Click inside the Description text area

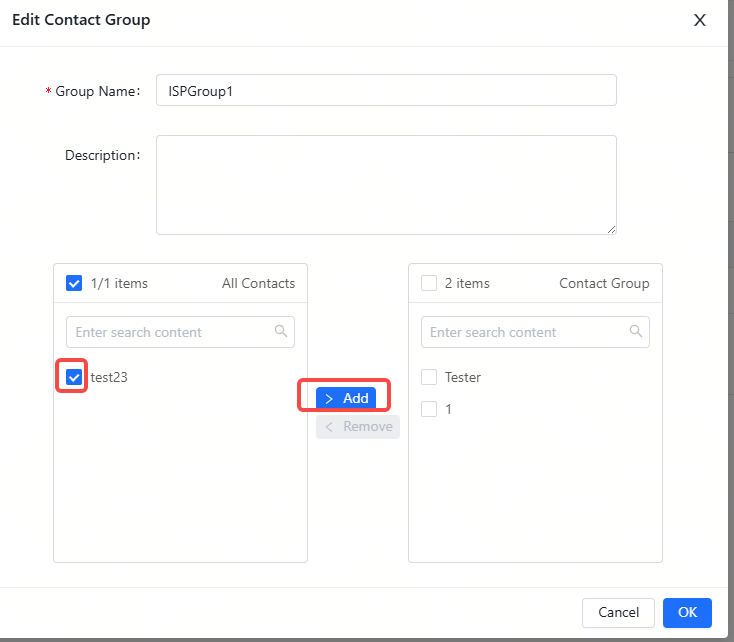(x=386, y=185)
